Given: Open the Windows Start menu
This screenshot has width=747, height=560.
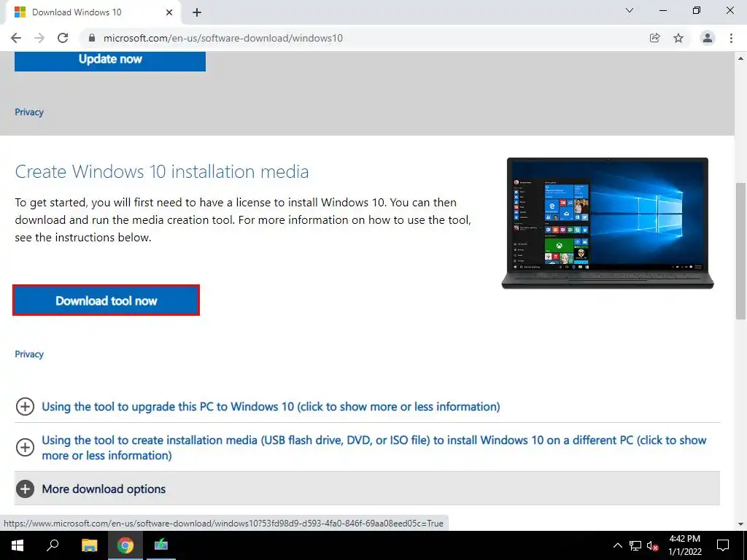Looking at the screenshot, I should [x=18, y=545].
